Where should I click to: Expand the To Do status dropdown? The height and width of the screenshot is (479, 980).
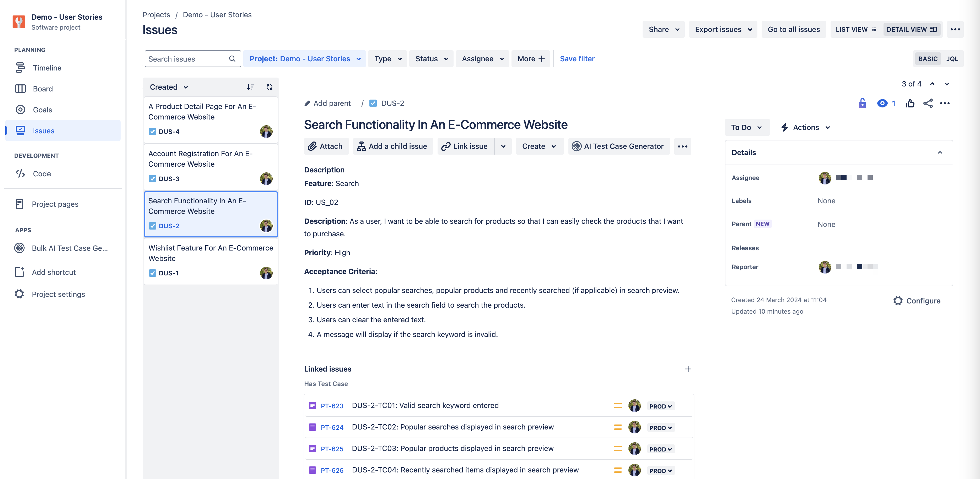[x=746, y=127]
